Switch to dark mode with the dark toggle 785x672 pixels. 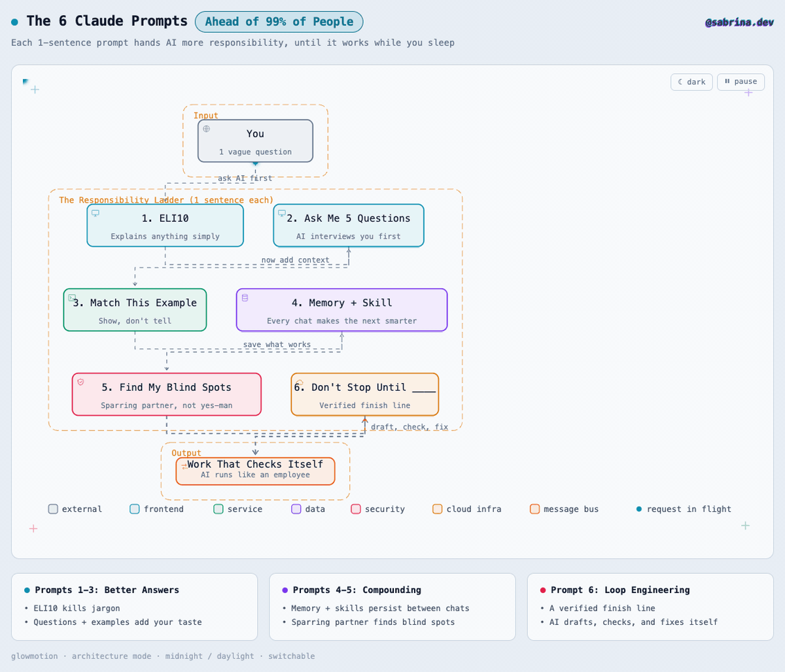point(691,82)
